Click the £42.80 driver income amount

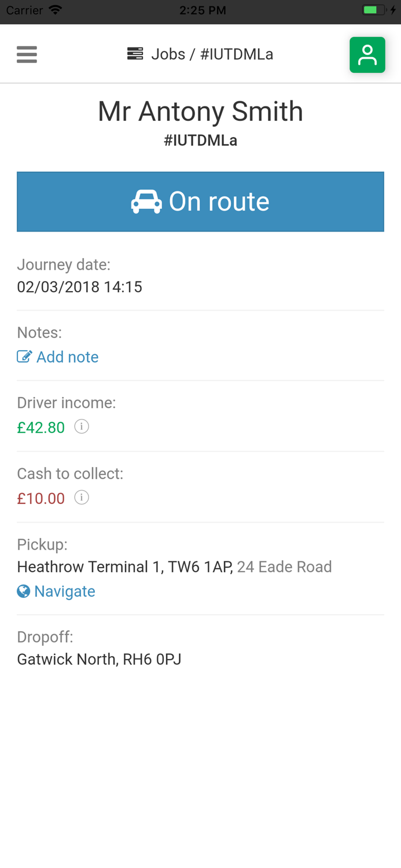click(41, 427)
